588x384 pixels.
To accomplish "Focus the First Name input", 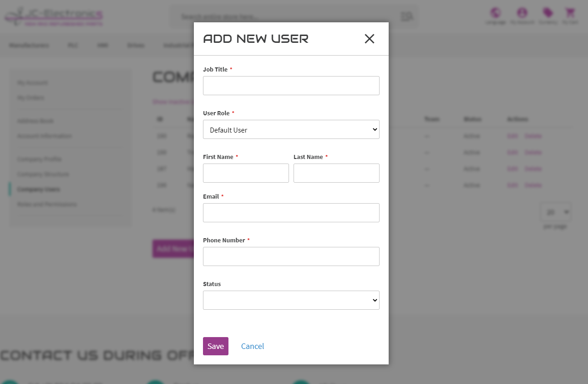I will coord(246,173).
